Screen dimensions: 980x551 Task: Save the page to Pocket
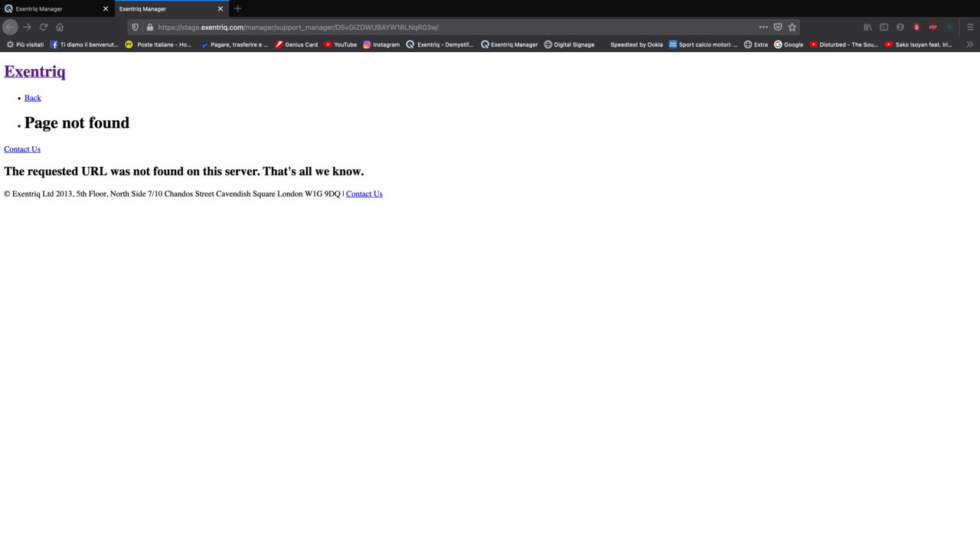coord(778,27)
